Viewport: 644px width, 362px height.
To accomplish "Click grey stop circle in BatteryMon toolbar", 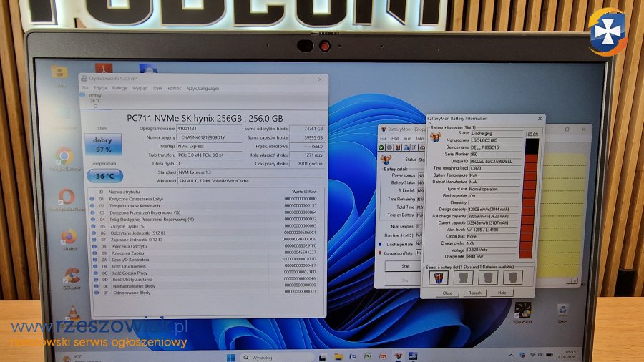I will (390, 148).
